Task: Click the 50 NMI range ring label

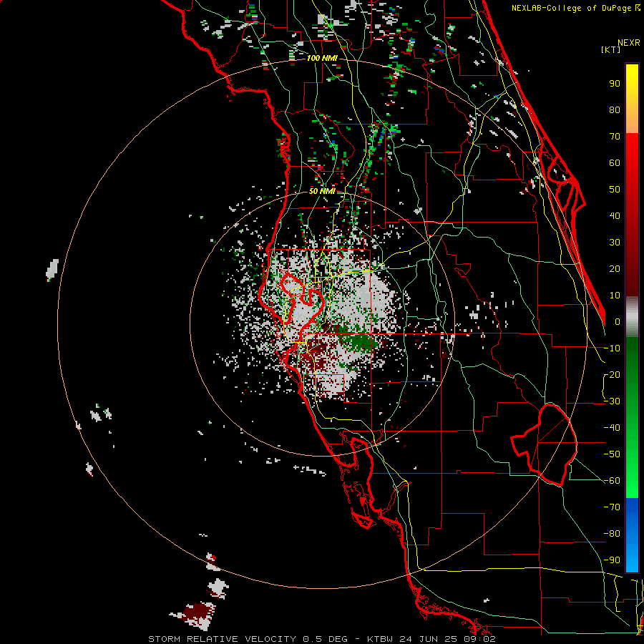Action: click(322, 191)
